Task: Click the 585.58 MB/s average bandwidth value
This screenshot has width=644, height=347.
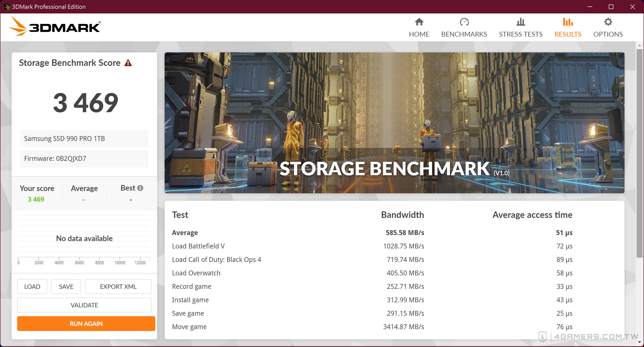Action: tap(405, 232)
